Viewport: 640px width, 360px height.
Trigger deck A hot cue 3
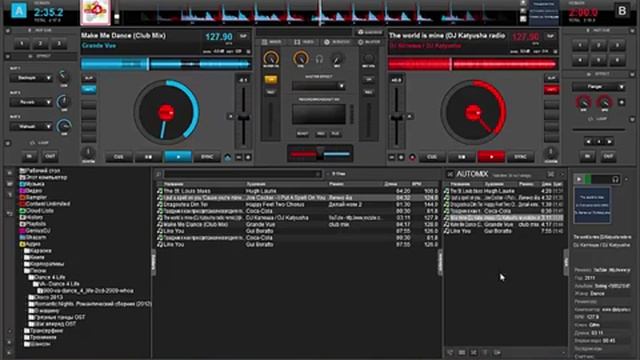coord(59,44)
